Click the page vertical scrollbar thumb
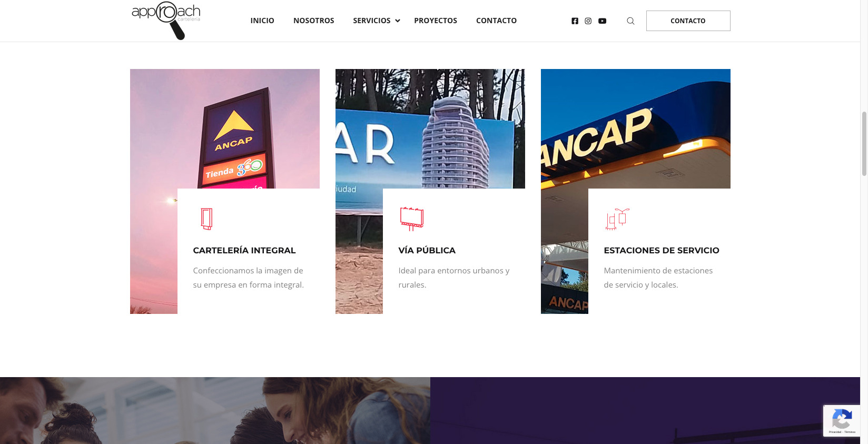The image size is (868, 444). [x=864, y=143]
